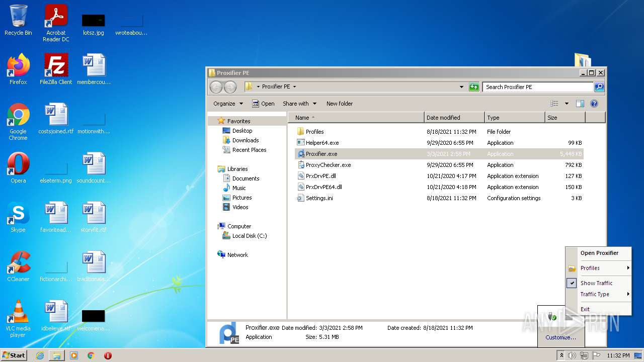Sort by the Size column header
The height and width of the screenshot is (362, 644).
coord(565,118)
